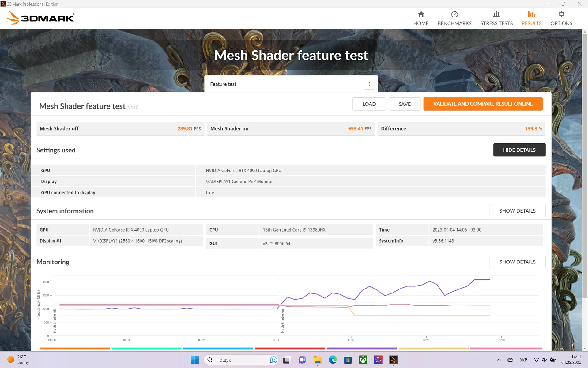Click the LOAD button

click(369, 104)
